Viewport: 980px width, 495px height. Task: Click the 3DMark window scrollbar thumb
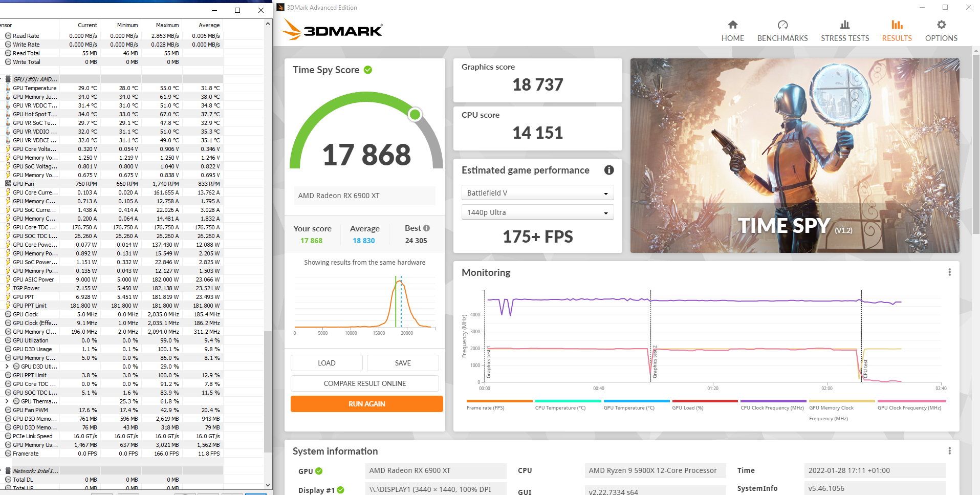coord(975,145)
